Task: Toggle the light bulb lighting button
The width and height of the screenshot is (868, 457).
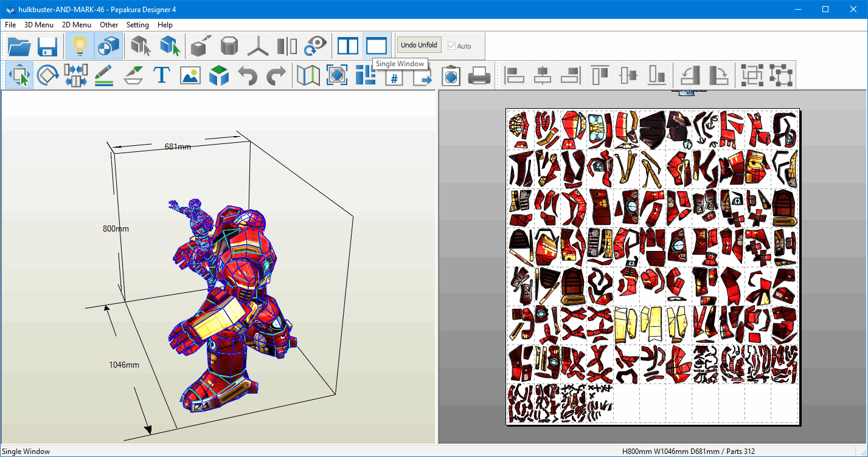Action: (80, 46)
